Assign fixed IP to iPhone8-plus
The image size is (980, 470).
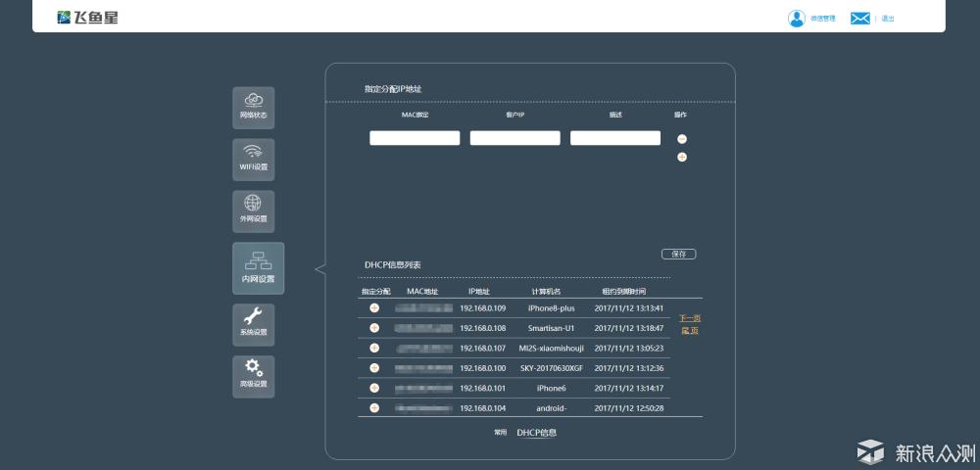(x=373, y=308)
